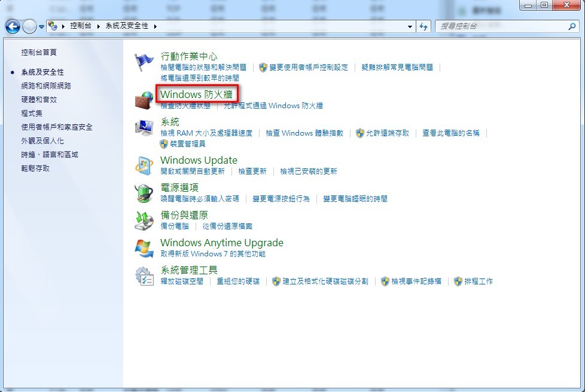Click the Windows Anytime Upgrade flag icon
The image size is (585, 392).
144,248
